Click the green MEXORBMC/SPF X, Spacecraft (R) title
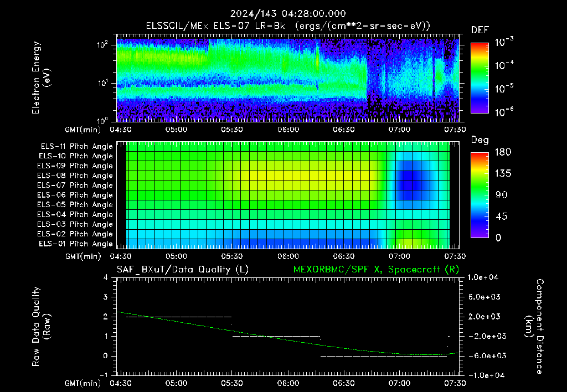The width and height of the screenshot is (567, 392). tap(376, 270)
